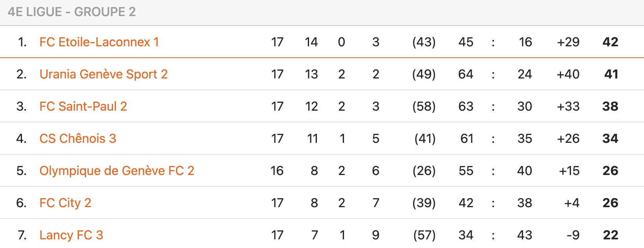Viewport: 644px width, 248px height.
Task: Open Olympique de Genève FC 2 link
Action: point(117,171)
